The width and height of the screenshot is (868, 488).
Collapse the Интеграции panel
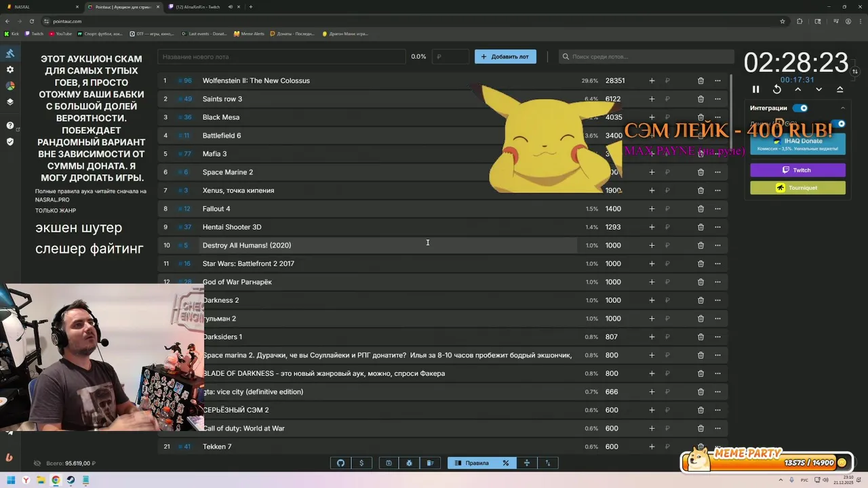843,108
